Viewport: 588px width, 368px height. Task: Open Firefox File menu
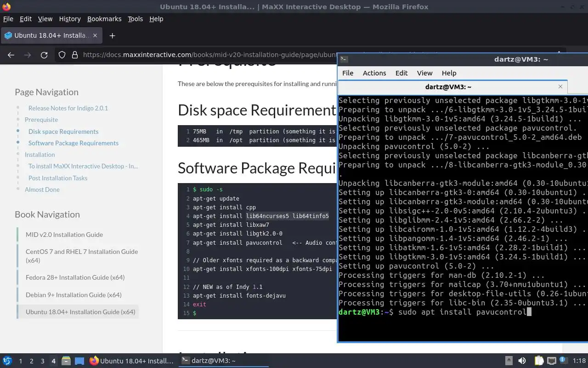8,19
